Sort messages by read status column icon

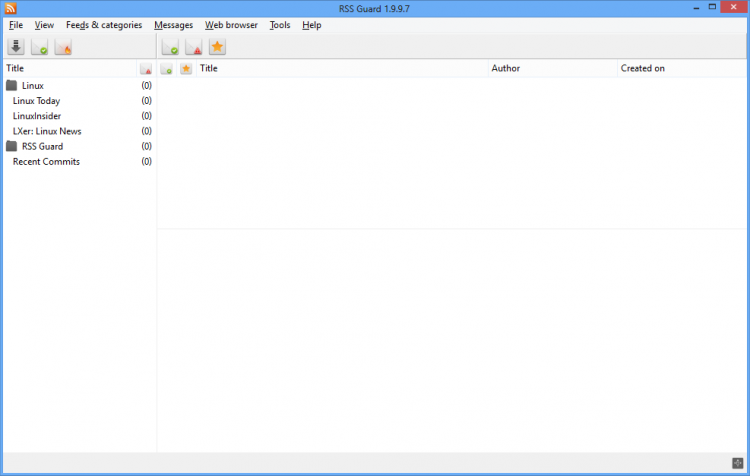166,69
